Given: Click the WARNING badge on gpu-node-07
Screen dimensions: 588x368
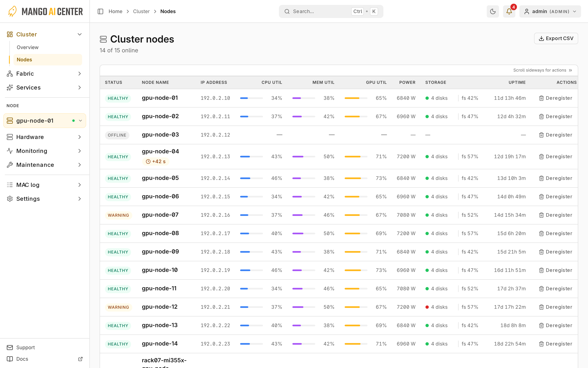Looking at the screenshot, I should pos(118,215).
